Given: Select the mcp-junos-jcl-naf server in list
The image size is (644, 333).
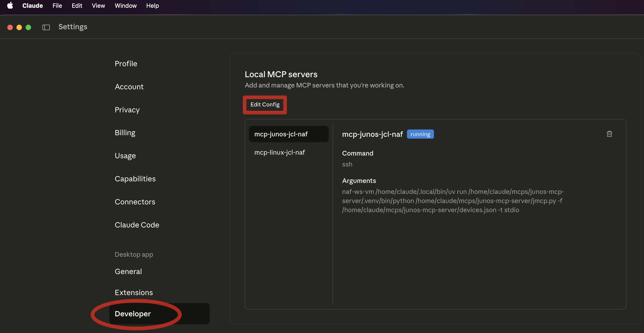Looking at the screenshot, I should click(289, 134).
